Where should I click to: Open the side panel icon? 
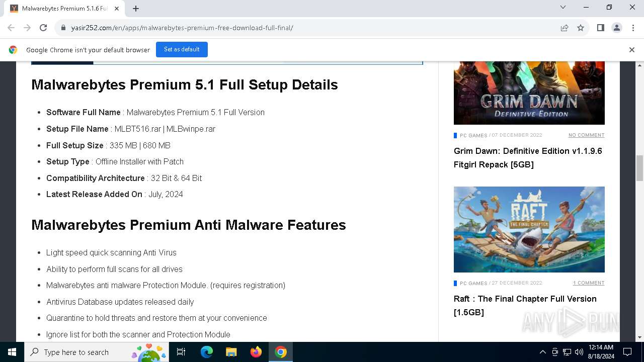pyautogui.click(x=600, y=28)
